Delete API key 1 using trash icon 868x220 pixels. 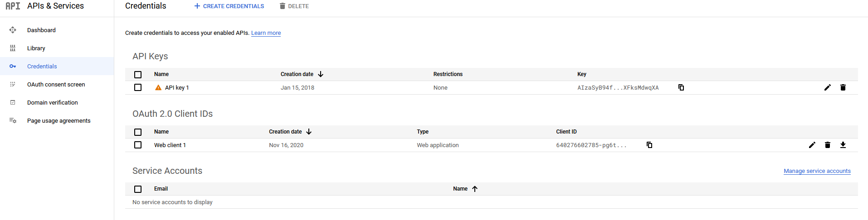(843, 87)
